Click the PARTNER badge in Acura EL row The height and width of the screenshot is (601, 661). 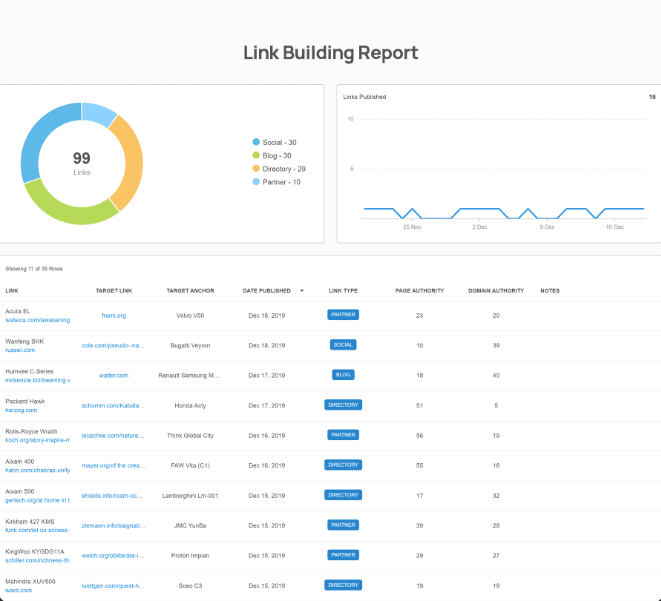[x=343, y=315]
